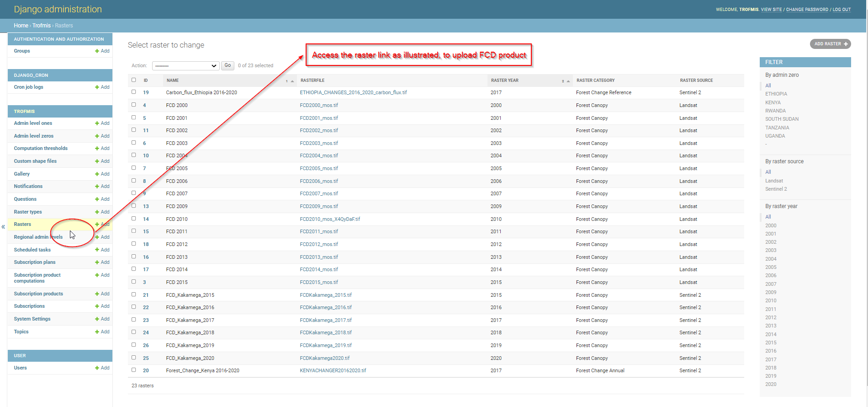Sort by RASTER CATEGORY column header
This screenshot has height=407, width=868.
click(595, 80)
